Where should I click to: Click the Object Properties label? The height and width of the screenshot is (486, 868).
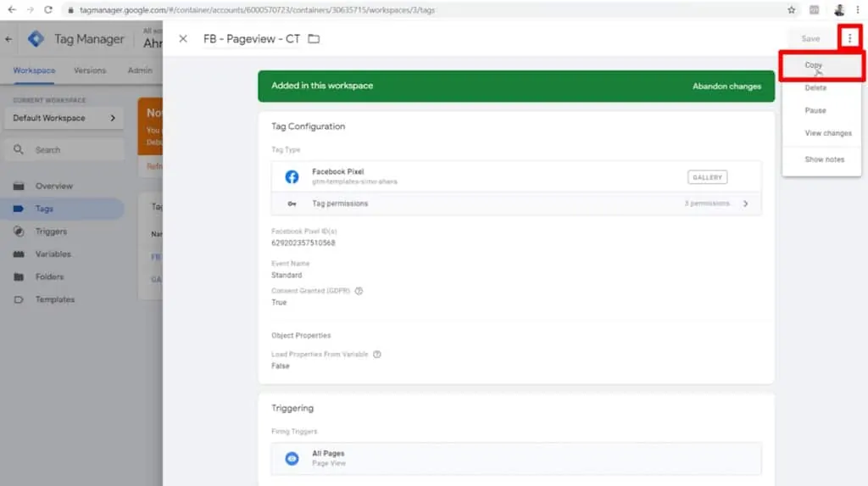click(x=301, y=336)
